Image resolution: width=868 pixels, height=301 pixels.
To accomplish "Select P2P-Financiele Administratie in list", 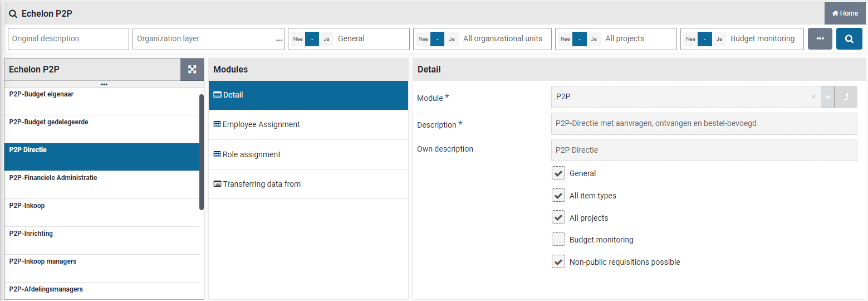I will (x=53, y=178).
